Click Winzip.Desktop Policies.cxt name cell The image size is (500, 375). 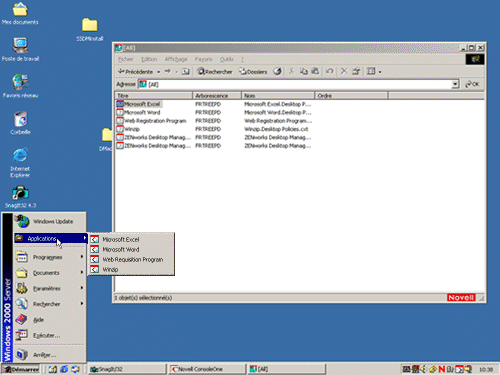tap(276, 129)
